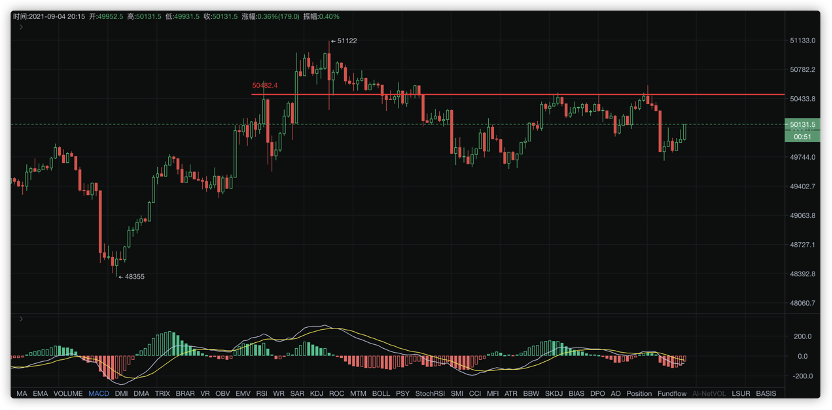This screenshot has width=832, height=410.
Task: Select the MA indicator
Action: (x=22, y=394)
